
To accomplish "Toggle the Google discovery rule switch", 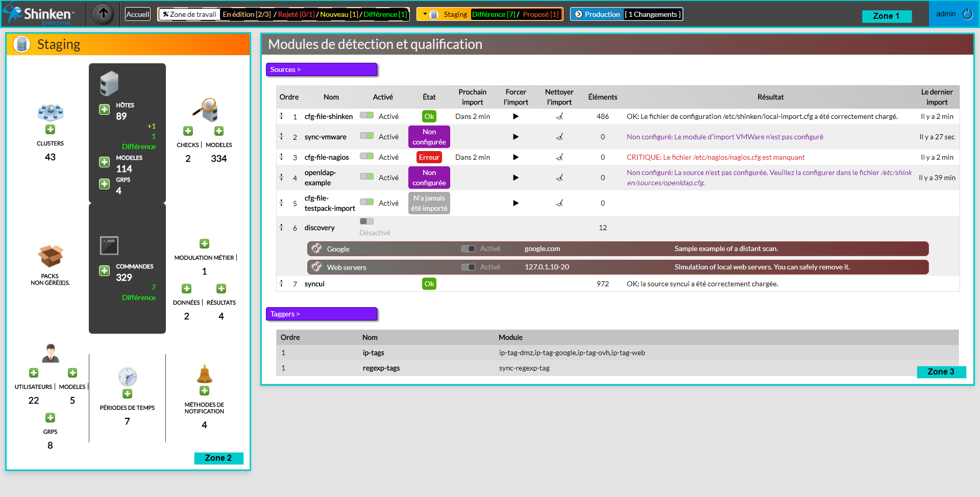I will pyautogui.click(x=468, y=249).
